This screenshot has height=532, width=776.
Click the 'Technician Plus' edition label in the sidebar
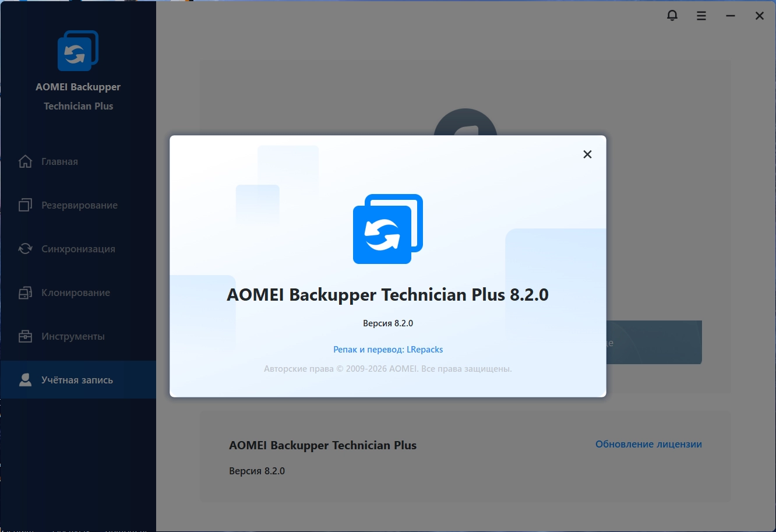pos(78,106)
